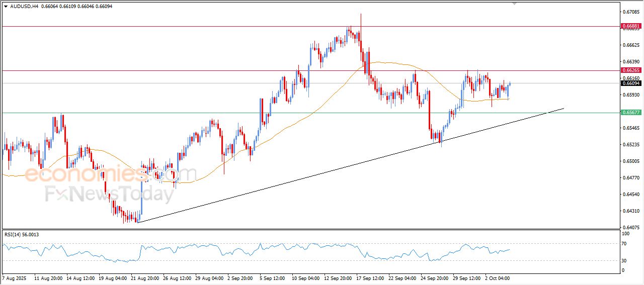Click the FxNewsToday watermark logo
644x285 pixels.
(110, 194)
